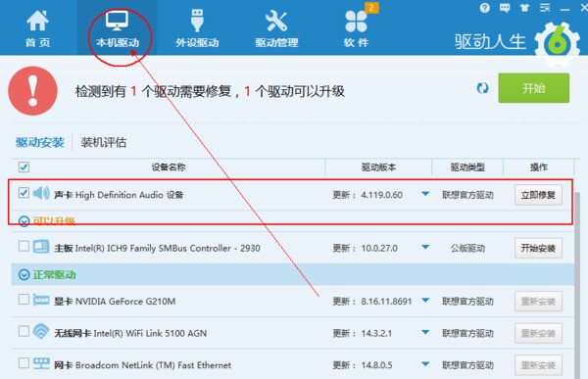This screenshot has height=379, width=588.
Task: Check the 无线网卡 Intel WiFi Link checkbox
Action: tap(24, 331)
